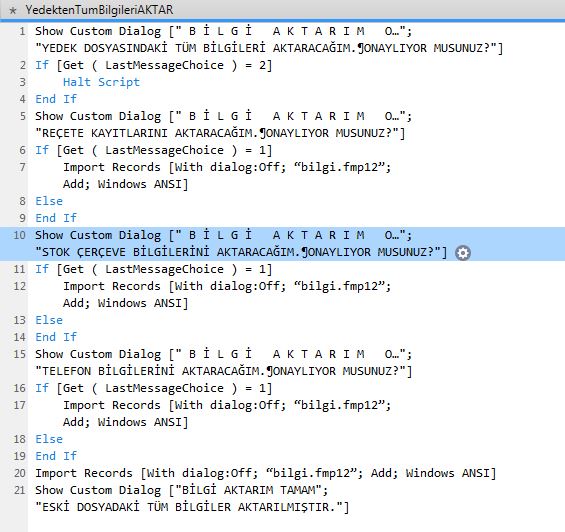This screenshot has height=532, width=565.
Task: Select End If on line 4
Action: coord(56,99)
